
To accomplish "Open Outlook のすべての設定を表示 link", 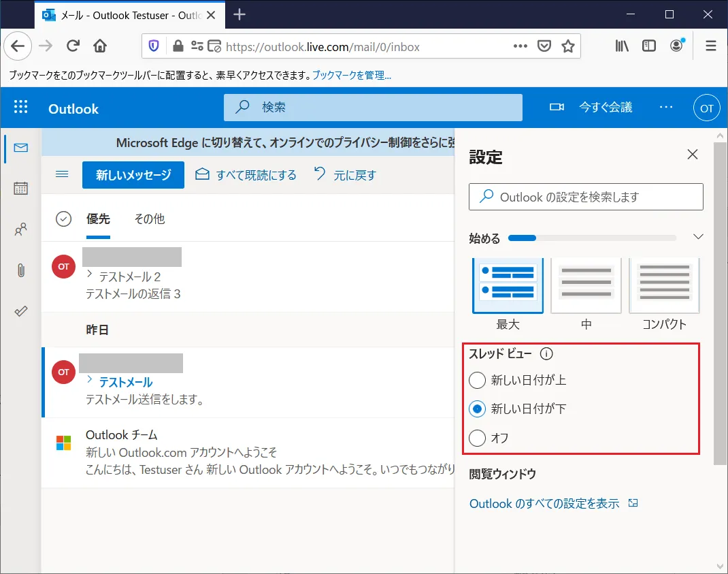I will [553, 504].
